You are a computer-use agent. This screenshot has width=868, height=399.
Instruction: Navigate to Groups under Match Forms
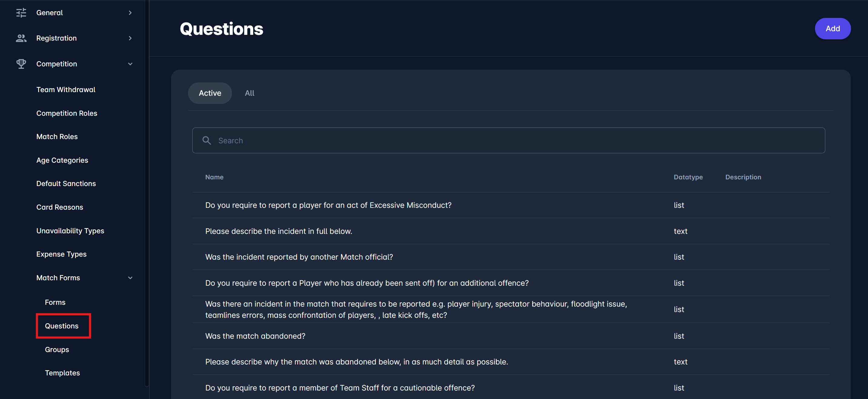pyautogui.click(x=57, y=350)
